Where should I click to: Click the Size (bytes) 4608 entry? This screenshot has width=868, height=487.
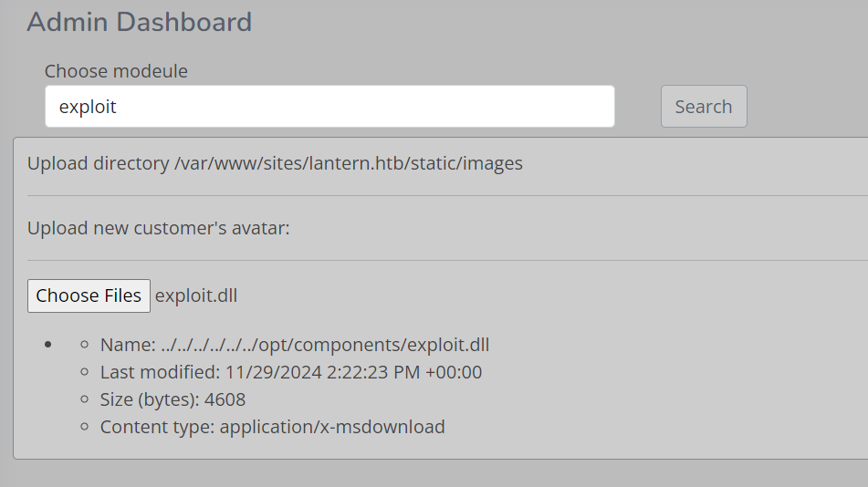pos(173,399)
